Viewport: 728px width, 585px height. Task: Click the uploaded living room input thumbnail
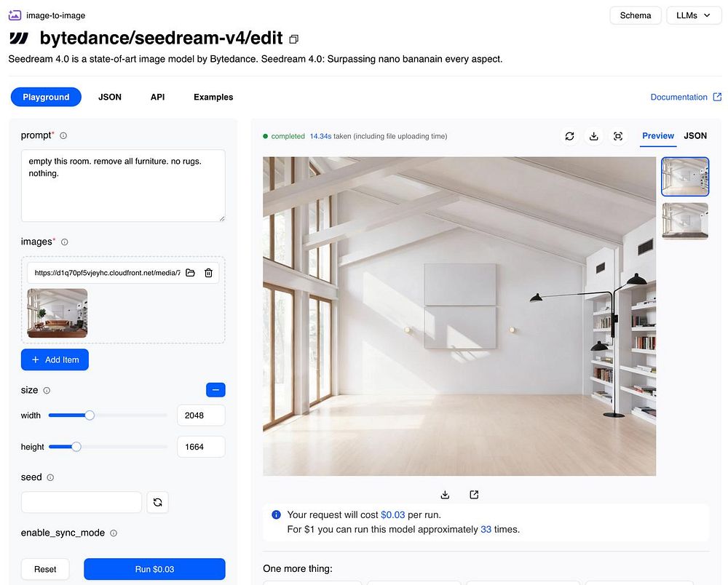pos(57,313)
